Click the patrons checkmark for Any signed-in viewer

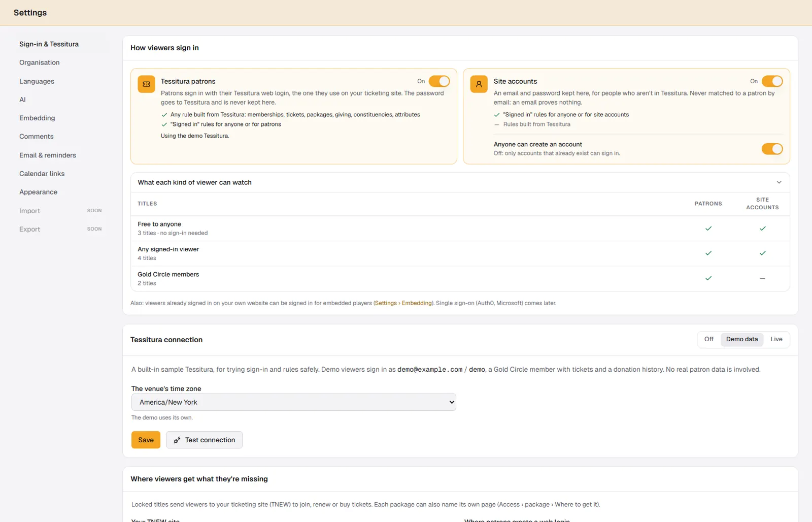pos(708,253)
